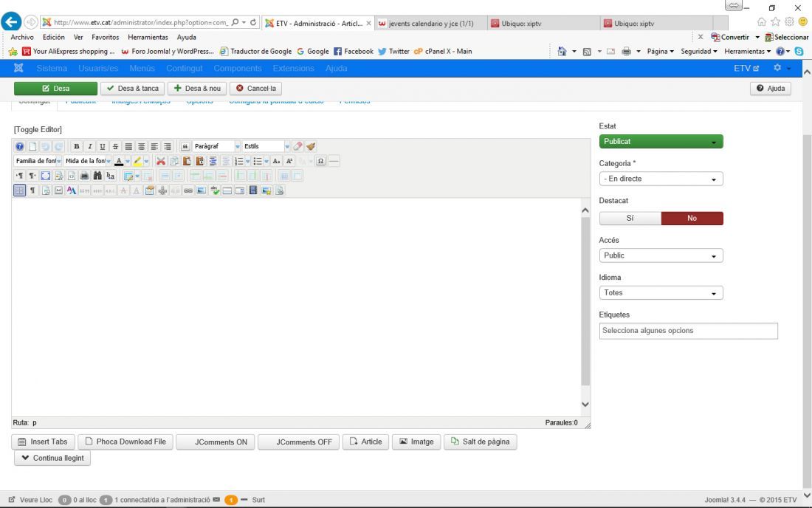Click the fullscreen editor icon

point(46,176)
